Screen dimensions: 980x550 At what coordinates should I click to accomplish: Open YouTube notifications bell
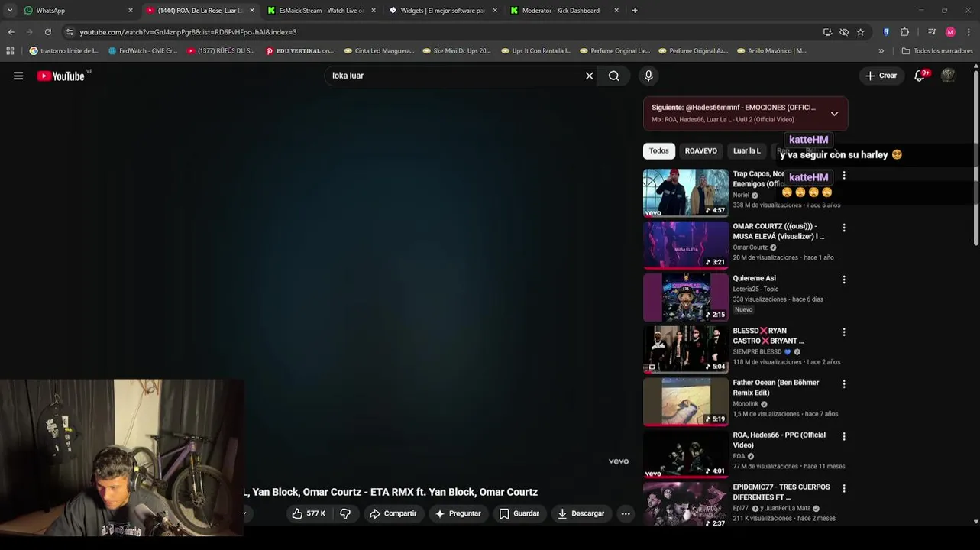(x=920, y=76)
